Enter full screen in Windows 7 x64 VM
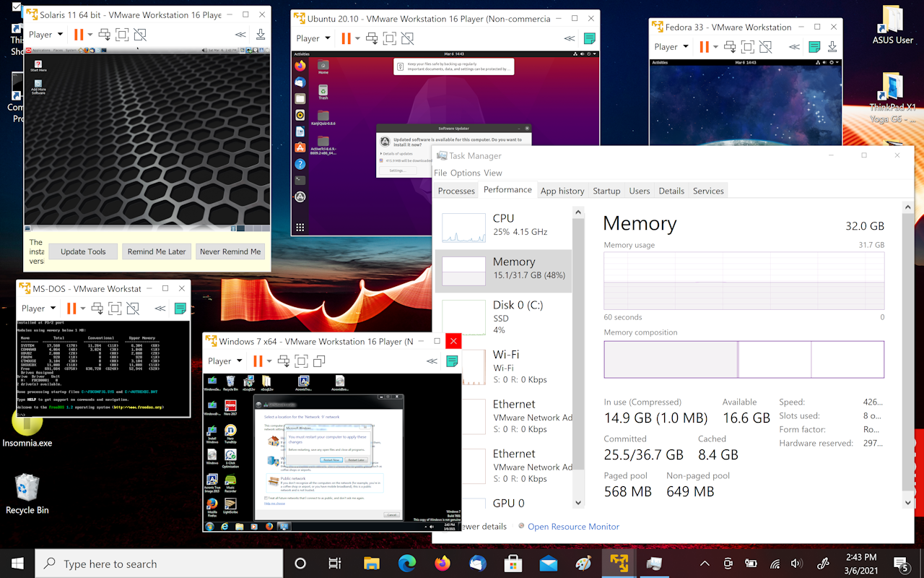Image resolution: width=924 pixels, height=578 pixels. [x=302, y=361]
